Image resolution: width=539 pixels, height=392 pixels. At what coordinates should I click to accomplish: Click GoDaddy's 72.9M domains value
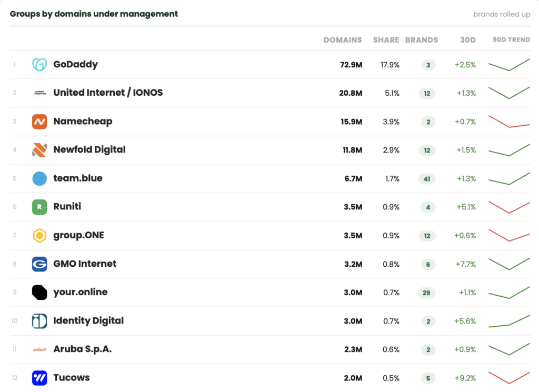pyautogui.click(x=351, y=65)
